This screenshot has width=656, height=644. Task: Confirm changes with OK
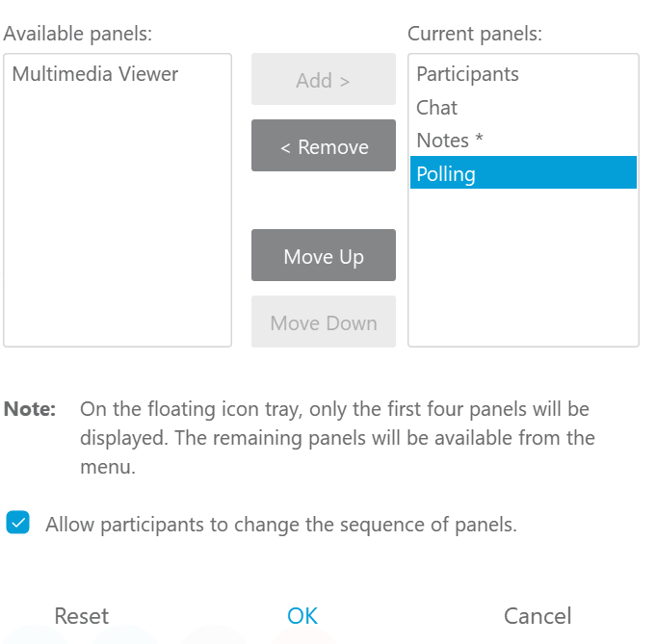[x=302, y=616]
